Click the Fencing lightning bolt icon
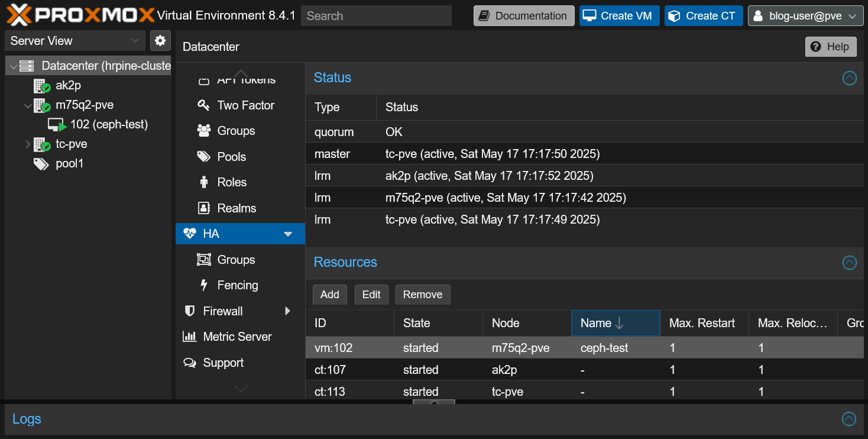This screenshot has width=868, height=439. (x=204, y=285)
